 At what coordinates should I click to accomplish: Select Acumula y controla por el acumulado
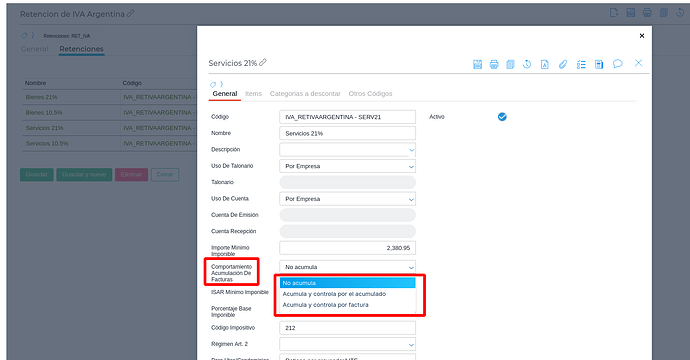pos(347,294)
